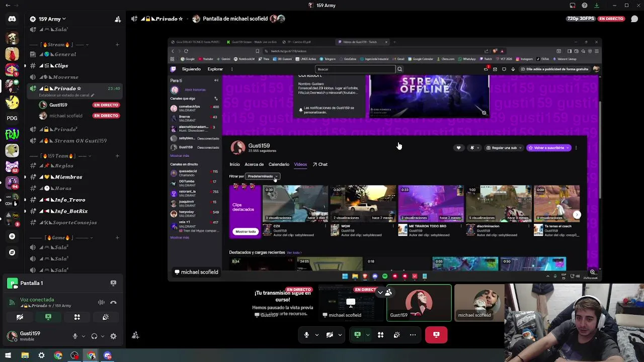Add channel with plus next to Stream category

click(x=117, y=45)
